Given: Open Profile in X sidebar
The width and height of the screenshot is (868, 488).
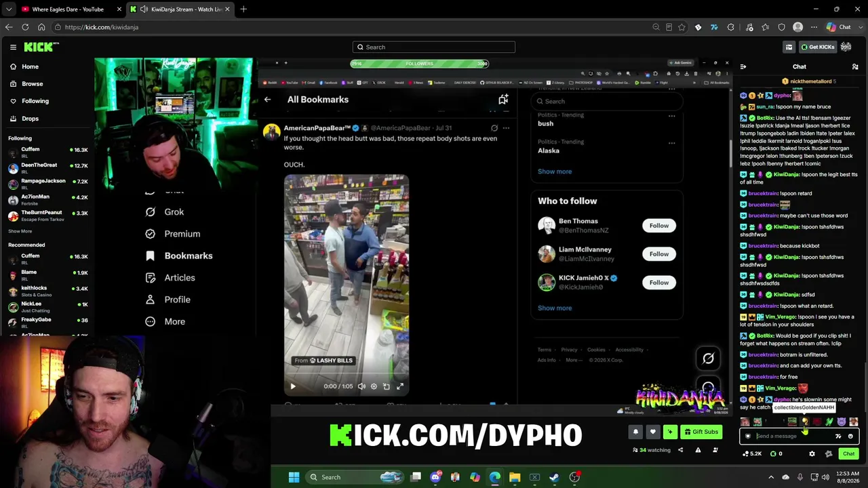Looking at the screenshot, I should pyautogui.click(x=167, y=300).
